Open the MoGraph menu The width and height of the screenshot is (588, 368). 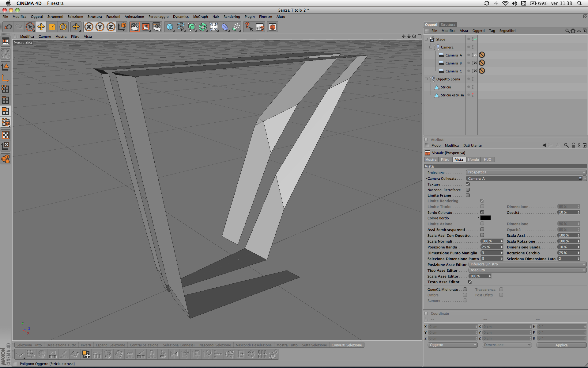coord(200,17)
